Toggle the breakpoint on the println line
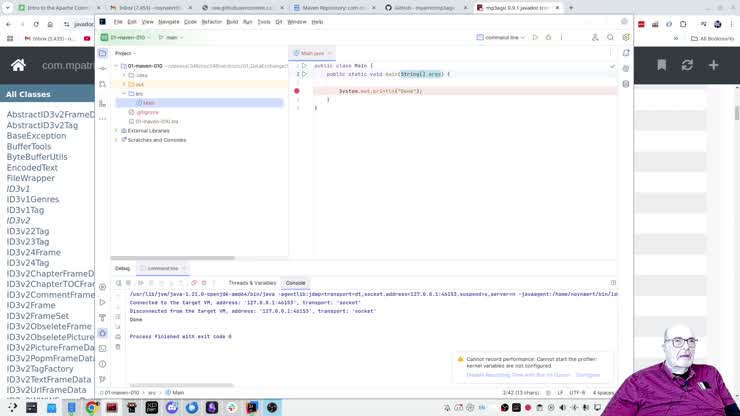Viewport: 740px width, 416px height. pos(297,91)
